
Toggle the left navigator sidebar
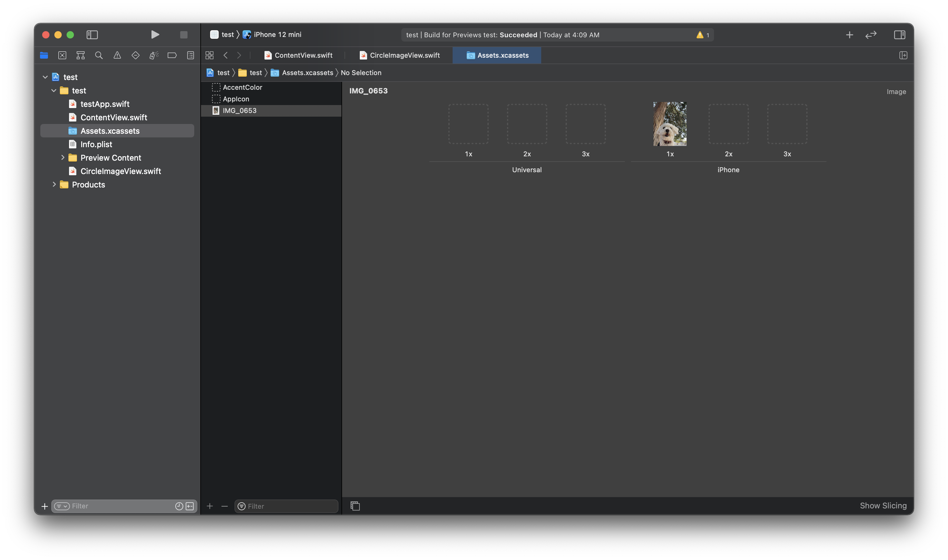coord(92,35)
